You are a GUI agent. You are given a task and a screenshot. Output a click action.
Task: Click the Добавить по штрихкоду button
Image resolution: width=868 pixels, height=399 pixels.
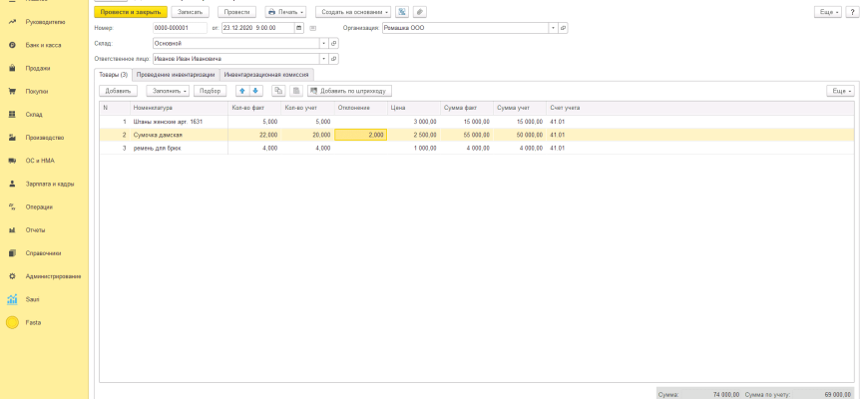[x=347, y=91]
